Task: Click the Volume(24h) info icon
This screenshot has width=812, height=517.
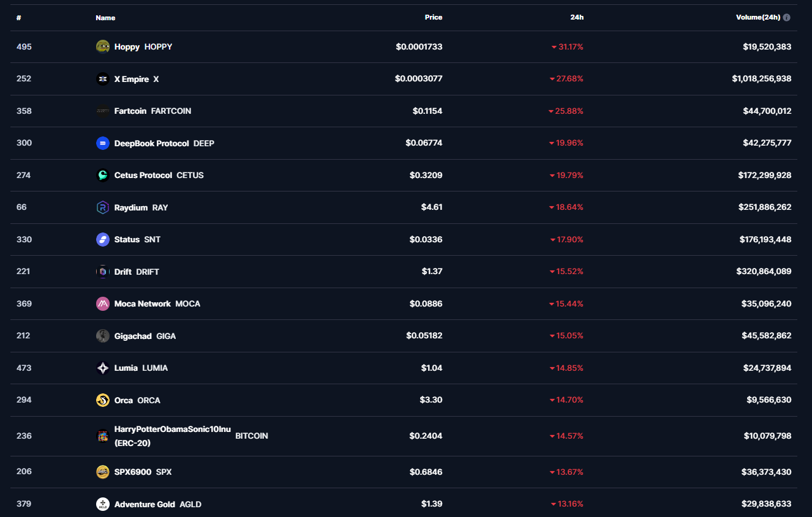Action: [x=787, y=18]
